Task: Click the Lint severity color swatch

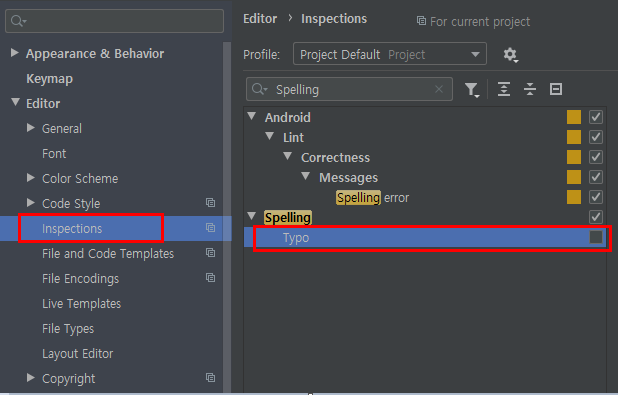Action: coord(574,137)
